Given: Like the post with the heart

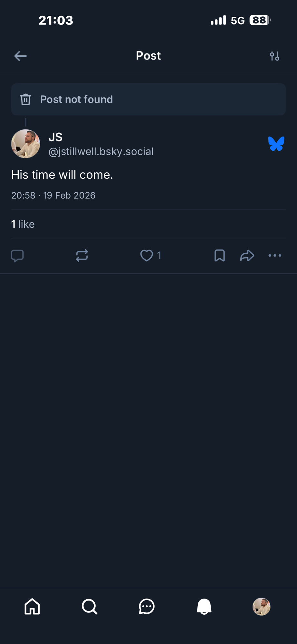Looking at the screenshot, I should point(147,256).
